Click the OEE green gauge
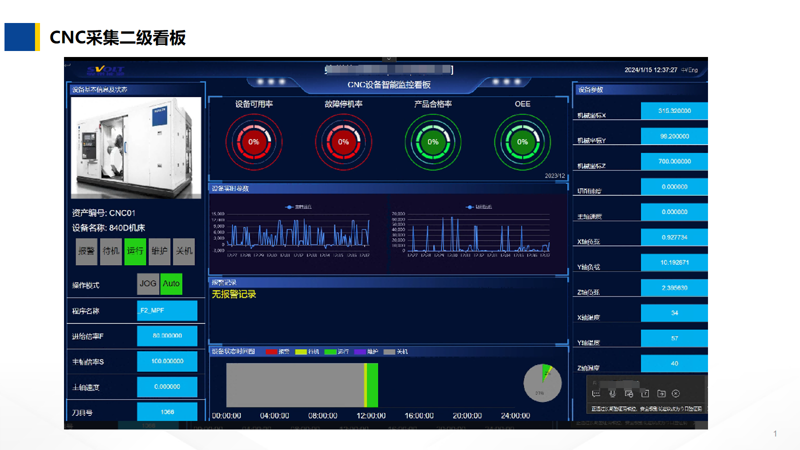Image resolution: width=800 pixels, height=450 pixels. (522, 141)
